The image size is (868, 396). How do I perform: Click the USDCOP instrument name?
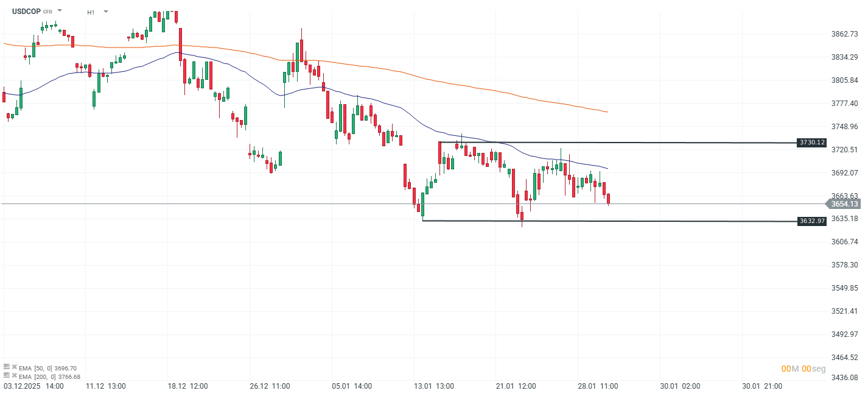(26, 12)
